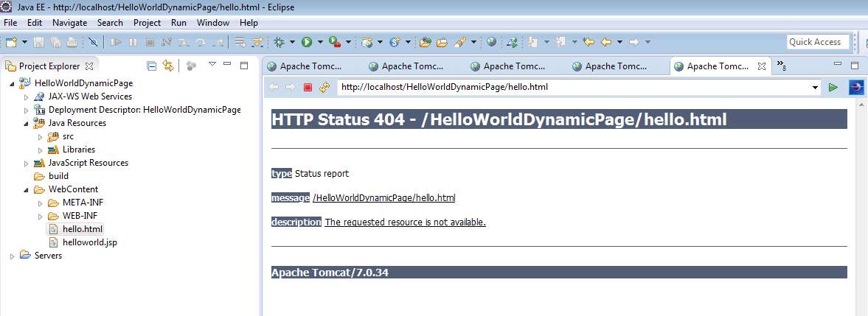Open the Run menu
Image resolution: width=868 pixels, height=316 pixels.
coord(178,23)
